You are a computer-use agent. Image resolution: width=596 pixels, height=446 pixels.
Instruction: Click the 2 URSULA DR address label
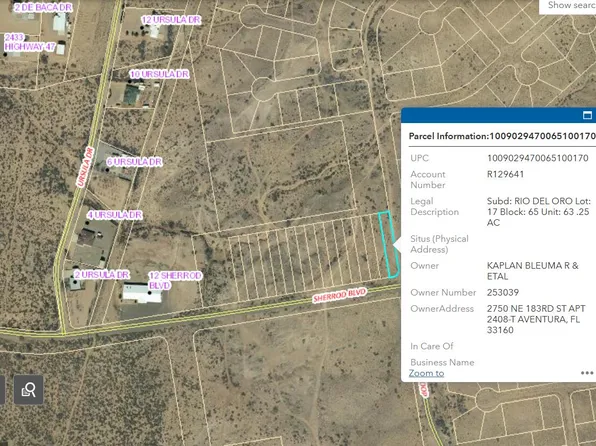tap(101, 275)
